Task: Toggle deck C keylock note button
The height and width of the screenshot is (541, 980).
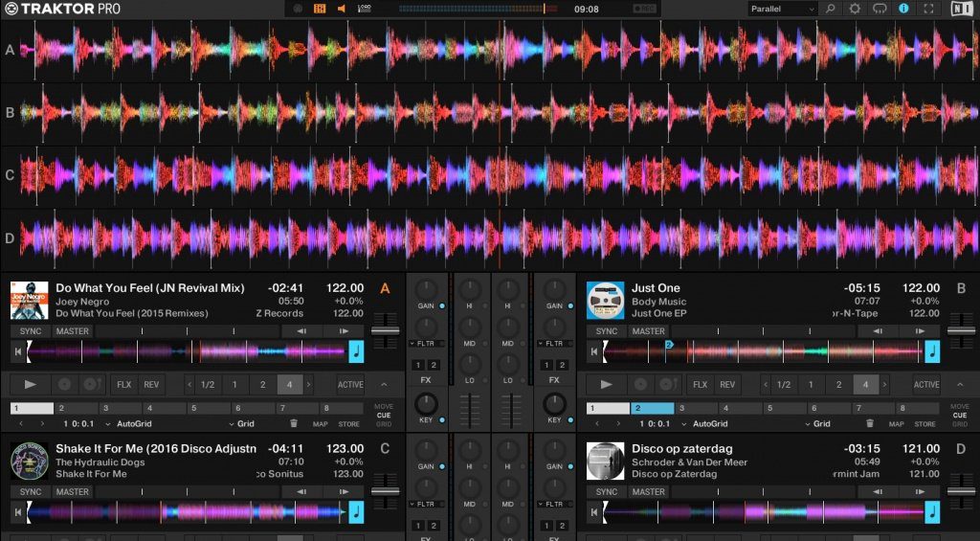Action: (356, 512)
